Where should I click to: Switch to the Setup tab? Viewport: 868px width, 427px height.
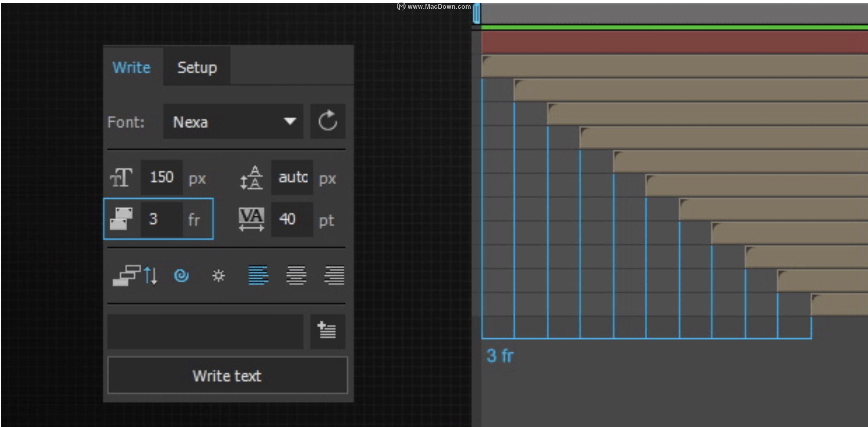click(x=197, y=67)
